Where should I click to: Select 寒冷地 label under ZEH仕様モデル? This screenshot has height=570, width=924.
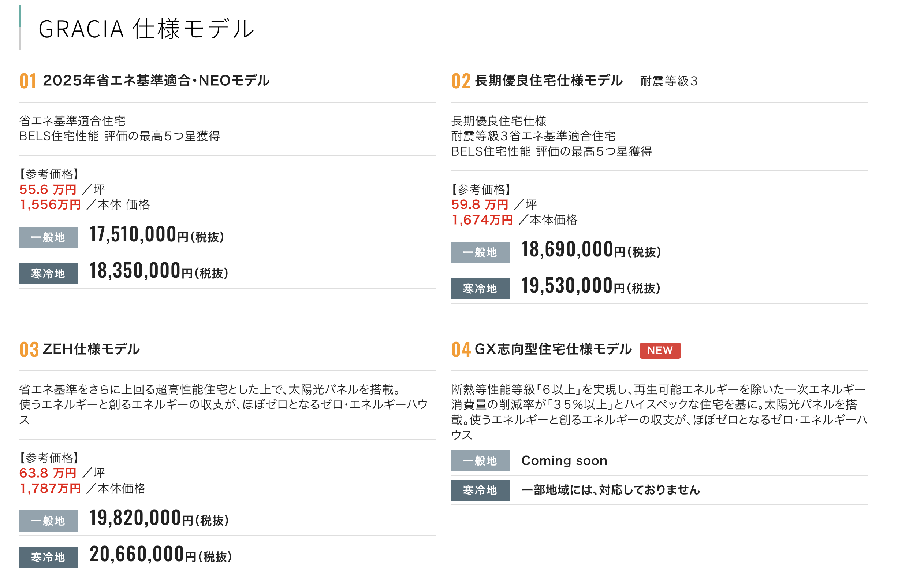tap(48, 557)
